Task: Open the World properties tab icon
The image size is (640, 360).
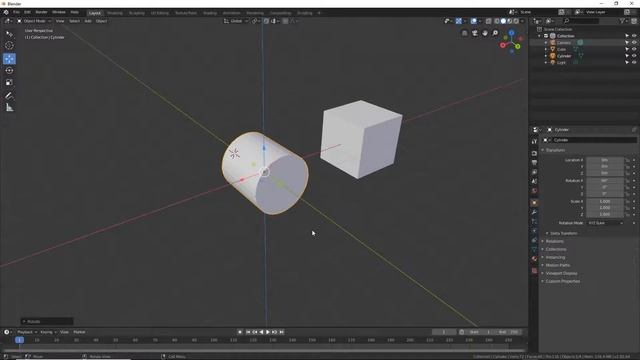Action: coord(534,191)
